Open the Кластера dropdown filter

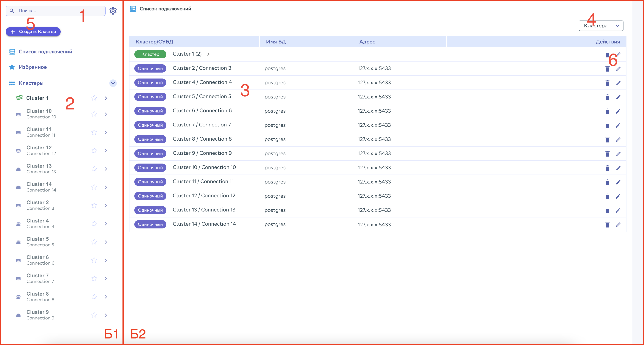click(601, 26)
